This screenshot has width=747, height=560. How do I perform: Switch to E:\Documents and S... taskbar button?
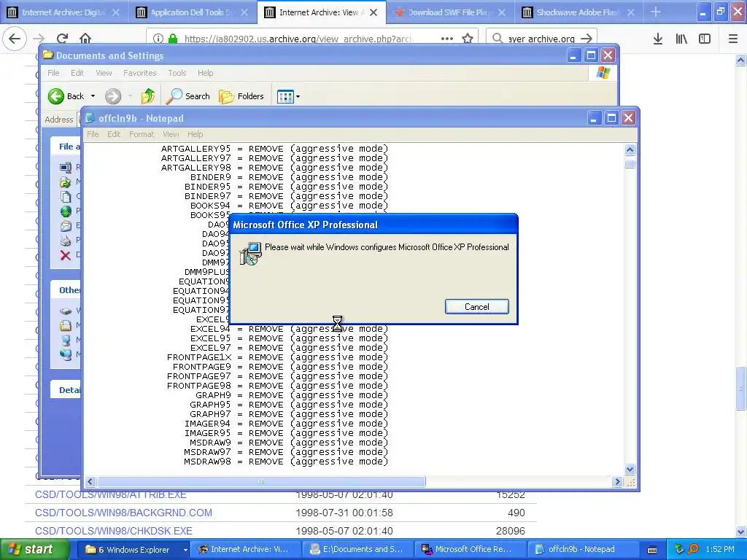pyautogui.click(x=358, y=550)
